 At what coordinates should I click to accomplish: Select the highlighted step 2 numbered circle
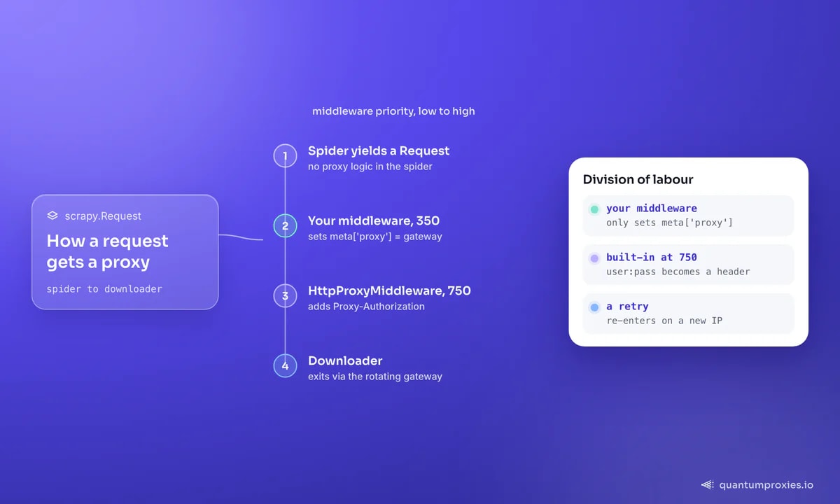285,225
